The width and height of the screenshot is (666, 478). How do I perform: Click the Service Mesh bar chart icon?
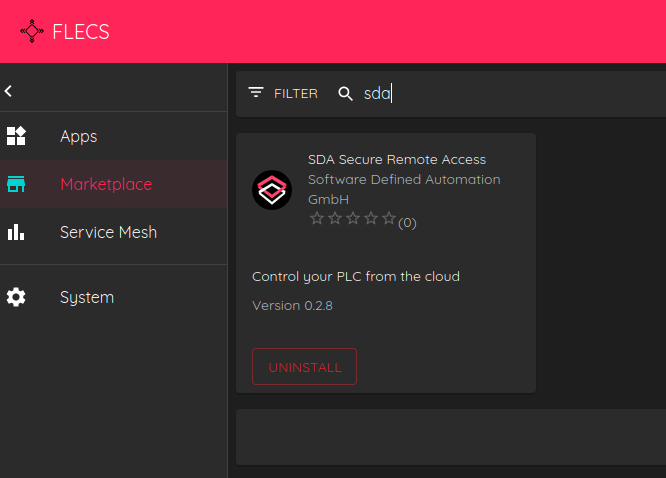(16, 232)
